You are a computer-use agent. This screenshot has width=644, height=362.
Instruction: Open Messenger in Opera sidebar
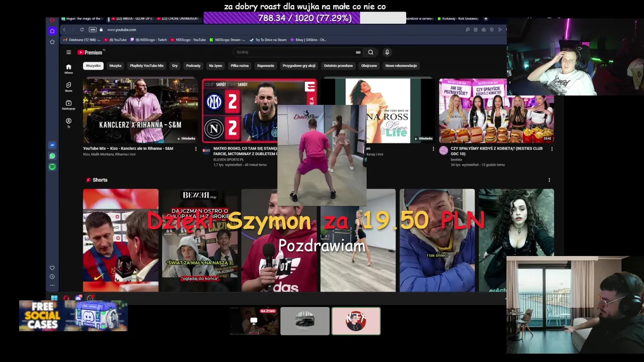coord(52,145)
